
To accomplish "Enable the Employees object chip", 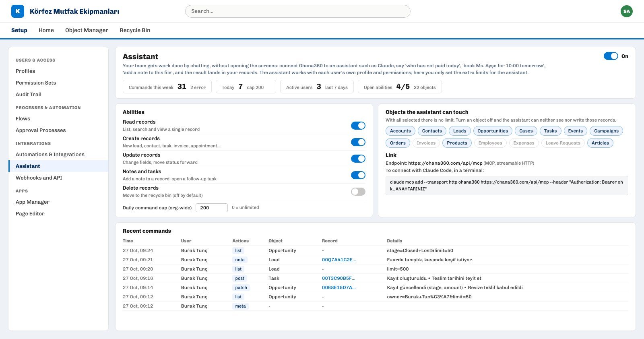I will pos(490,143).
